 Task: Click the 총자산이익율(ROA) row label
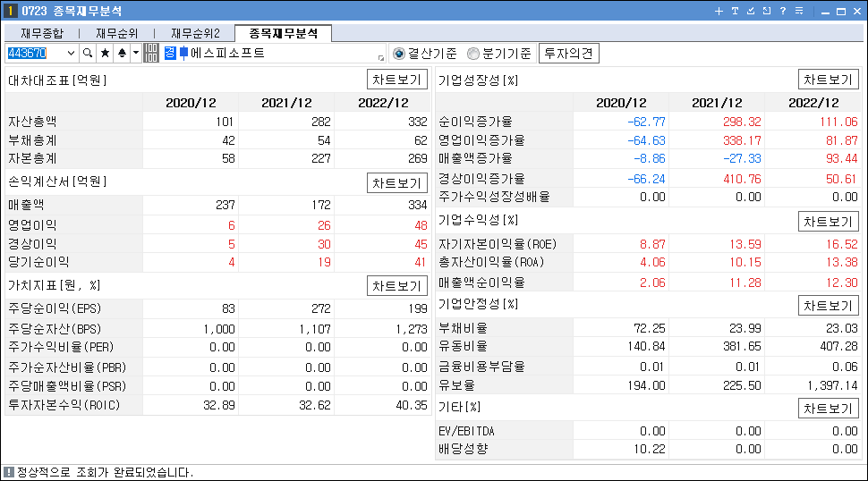(x=491, y=262)
